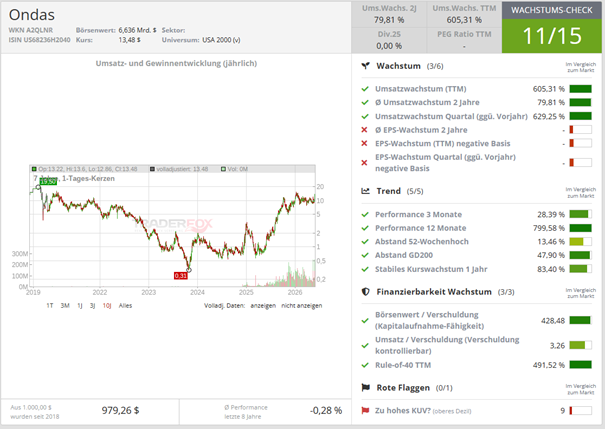Click the Ums.Wachs. 2J 79,81 % tile

389,14
